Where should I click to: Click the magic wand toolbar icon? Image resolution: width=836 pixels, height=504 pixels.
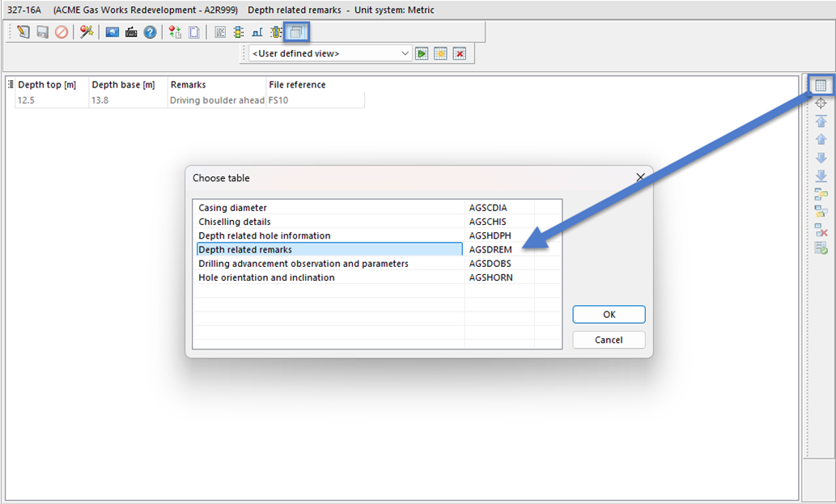tap(86, 32)
